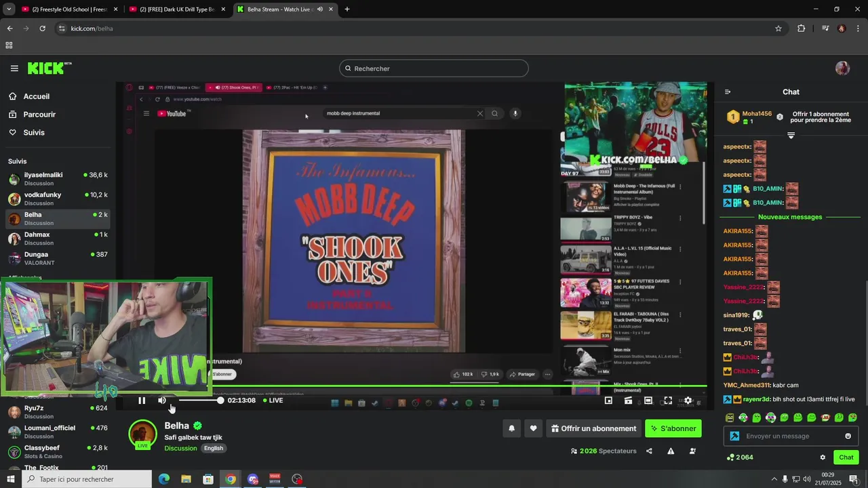Reload the page in Chrome

tap(42, 28)
